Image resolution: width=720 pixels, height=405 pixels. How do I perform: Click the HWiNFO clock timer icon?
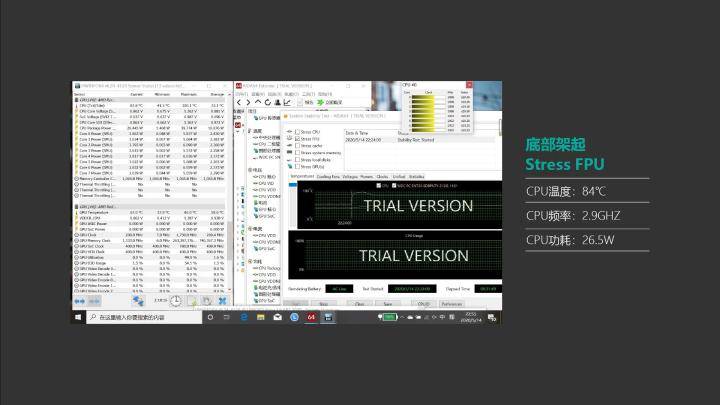click(175, 301)
